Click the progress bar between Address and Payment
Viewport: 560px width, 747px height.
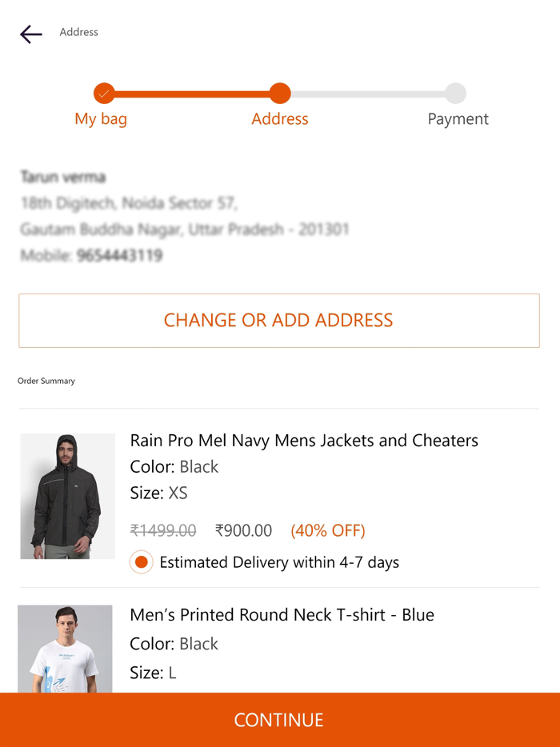tap(368, 92)
